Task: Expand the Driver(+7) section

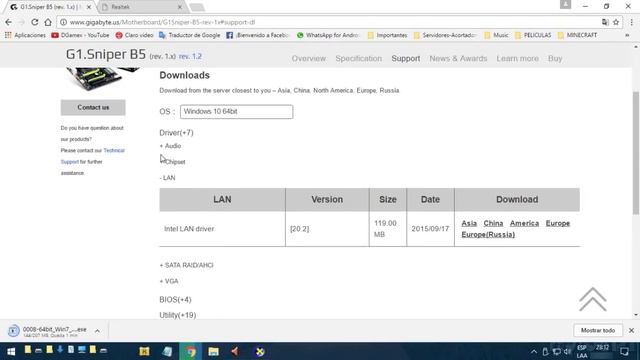Action: point(176,133)
